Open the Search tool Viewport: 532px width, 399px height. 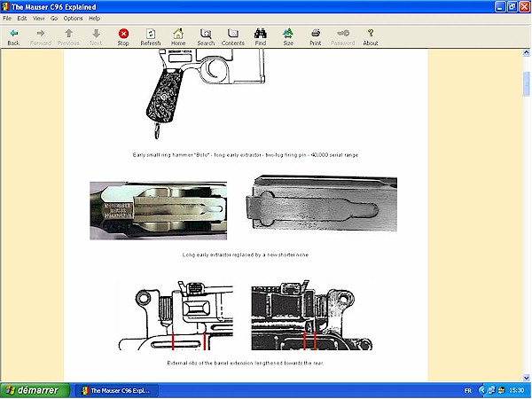(206, 37)
